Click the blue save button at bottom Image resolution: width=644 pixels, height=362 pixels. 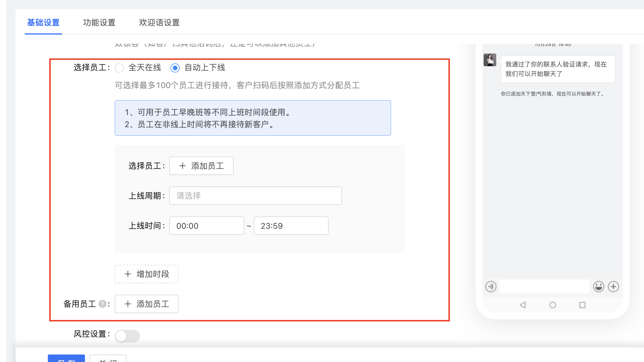[66, 358]
